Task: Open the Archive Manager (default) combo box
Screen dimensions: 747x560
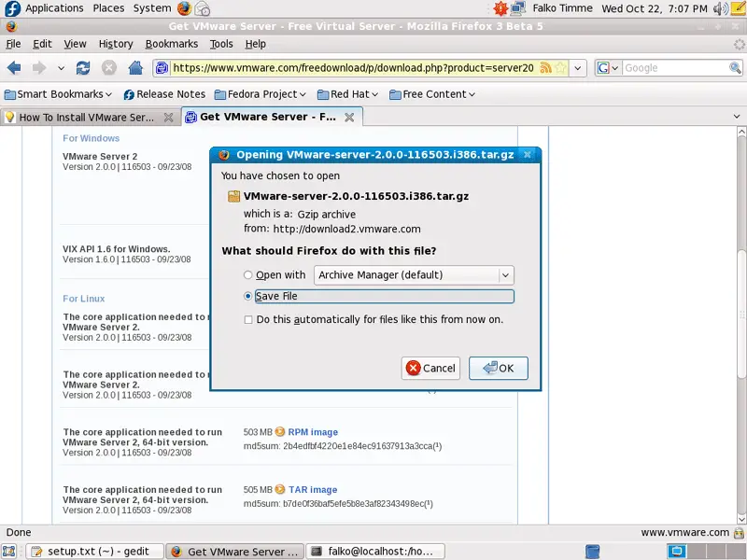Action: [414, 275]
